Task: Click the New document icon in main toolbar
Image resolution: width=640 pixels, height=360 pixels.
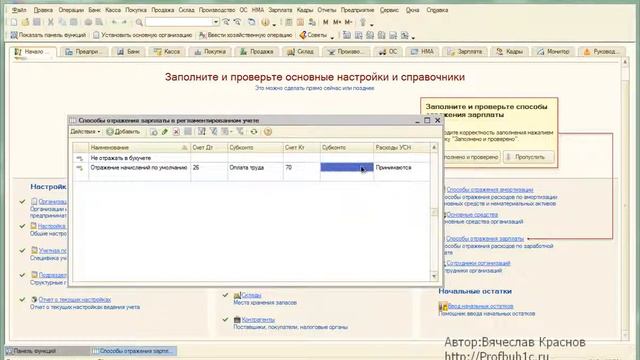Action: (x=14, y=22)
